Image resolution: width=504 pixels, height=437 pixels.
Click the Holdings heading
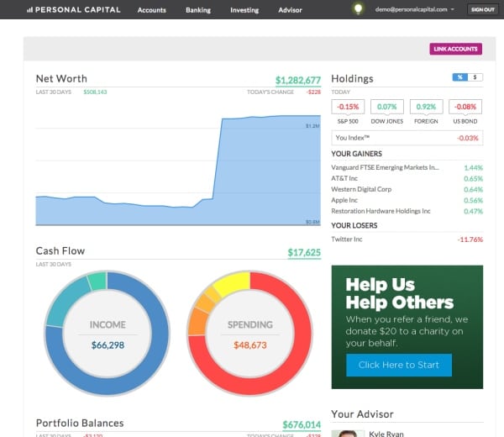point(352,79)
